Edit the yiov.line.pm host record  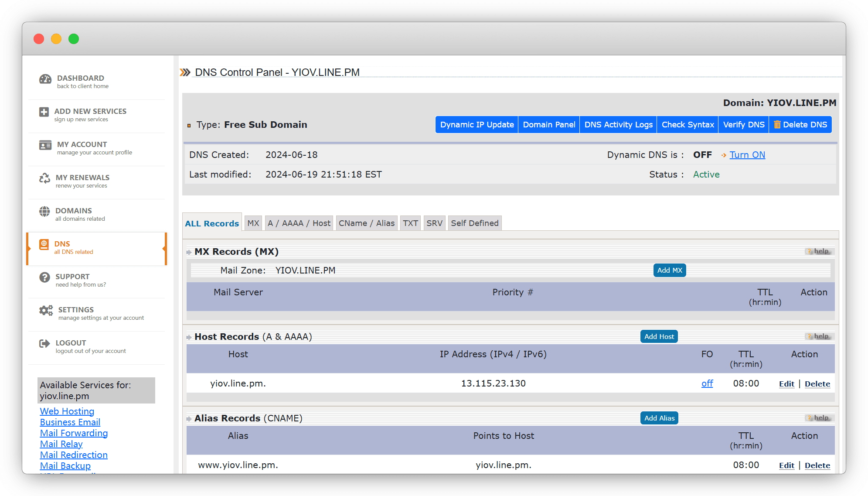tap(786, 384)
